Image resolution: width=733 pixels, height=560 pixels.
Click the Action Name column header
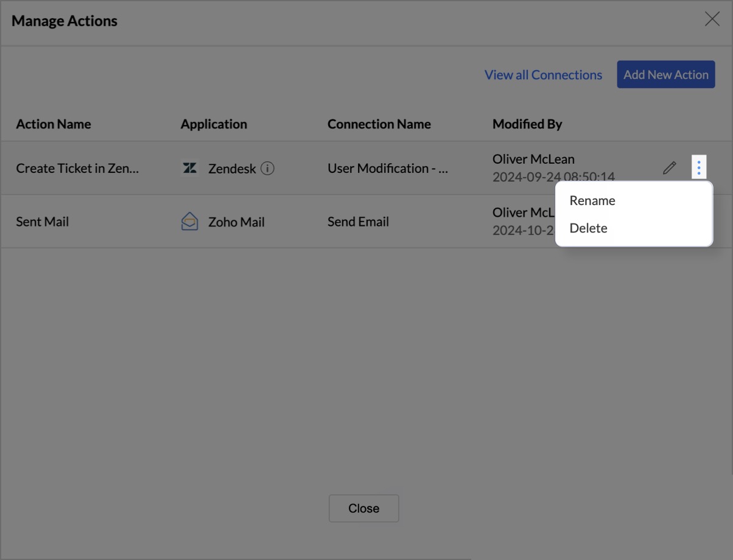click(54, 124)
